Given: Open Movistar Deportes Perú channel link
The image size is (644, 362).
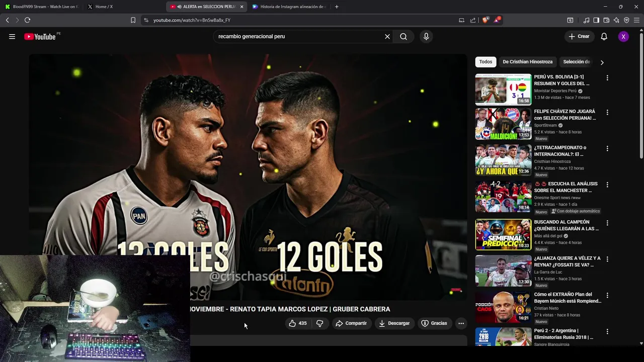Looking at the screenshot, I should point(555,91).
